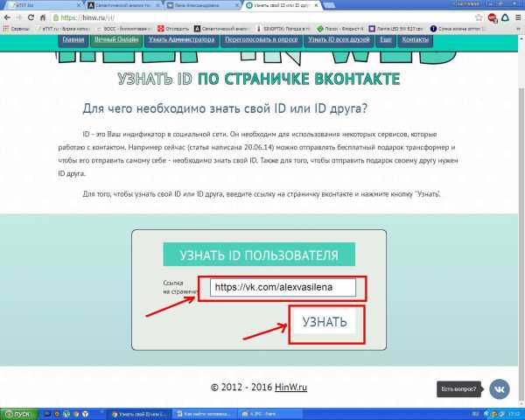Image resolution: width=525 pixels, height=420 pixels.
Task: Go back with the browser back arrow
Action: pyautogui.click(x=7, y=17)
